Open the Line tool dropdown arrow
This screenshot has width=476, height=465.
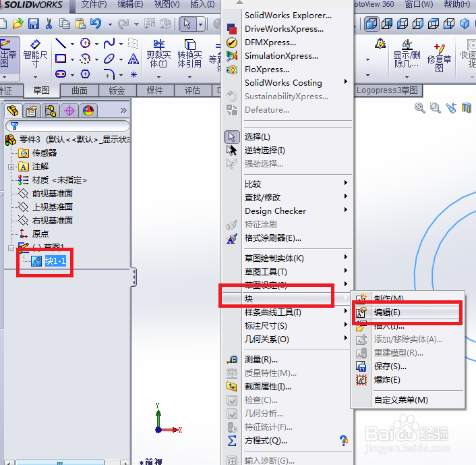click(72, 44)
